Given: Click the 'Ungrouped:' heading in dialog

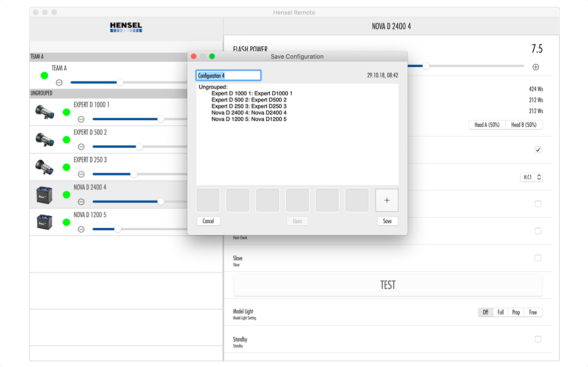Looking at the screenshot, I should [x=213, y=87].
